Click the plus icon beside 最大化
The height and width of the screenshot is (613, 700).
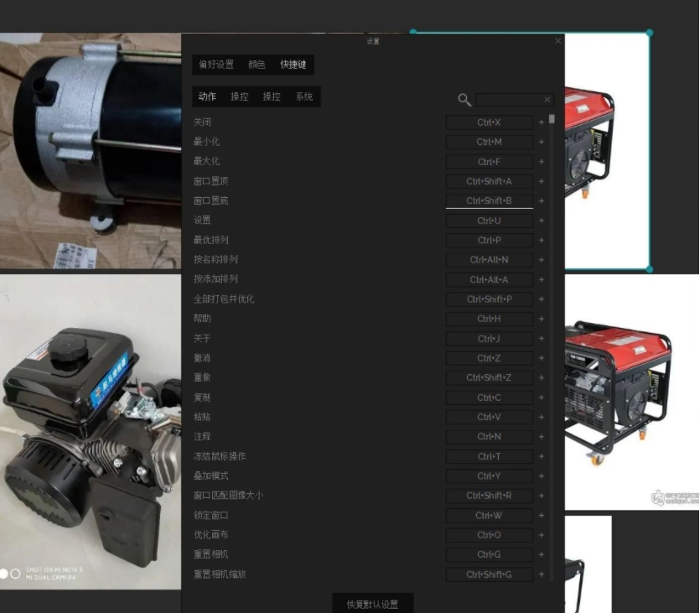click(x=541, y=162)
